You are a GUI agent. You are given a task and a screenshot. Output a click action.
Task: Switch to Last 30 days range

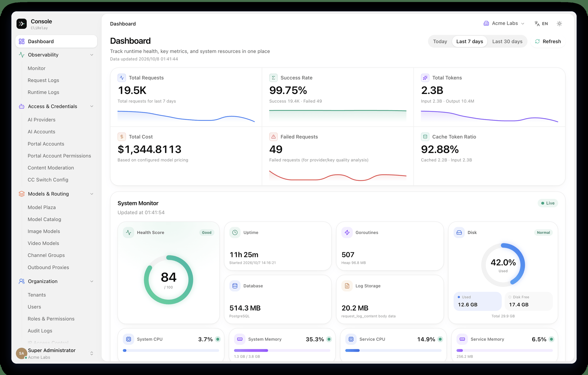[x=507, y=41]
